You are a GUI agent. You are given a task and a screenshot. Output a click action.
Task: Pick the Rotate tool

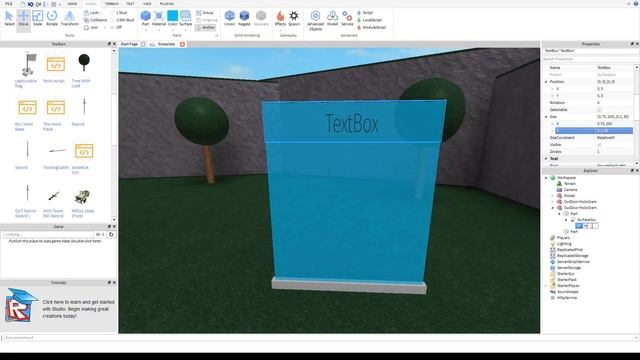[x=52, y=19]
